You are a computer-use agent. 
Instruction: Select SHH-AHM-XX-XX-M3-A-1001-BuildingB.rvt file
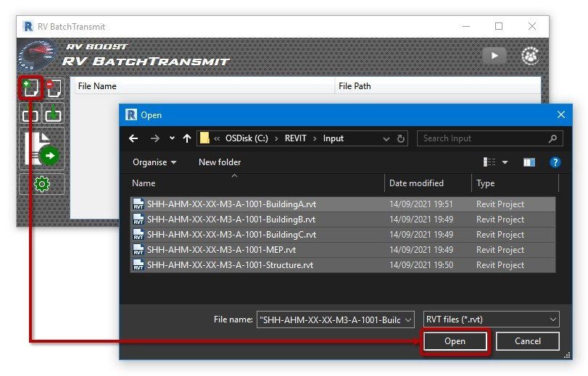(343, 220)
